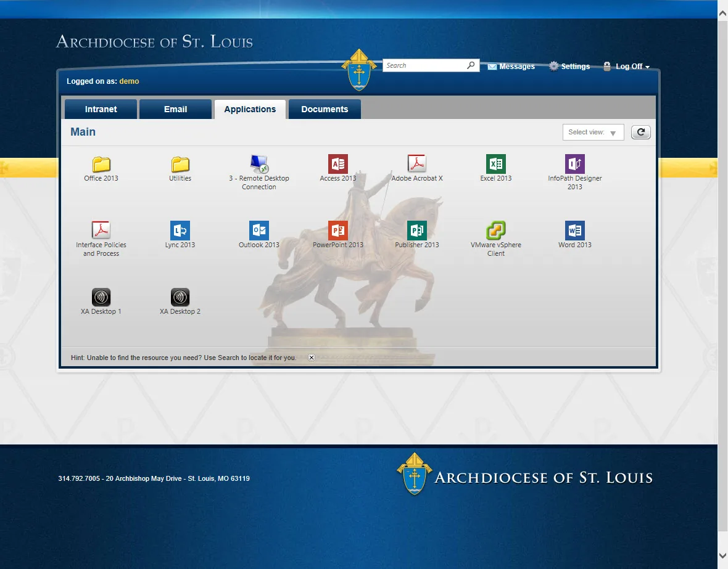Open the Utilities folder

pos(180,169)
